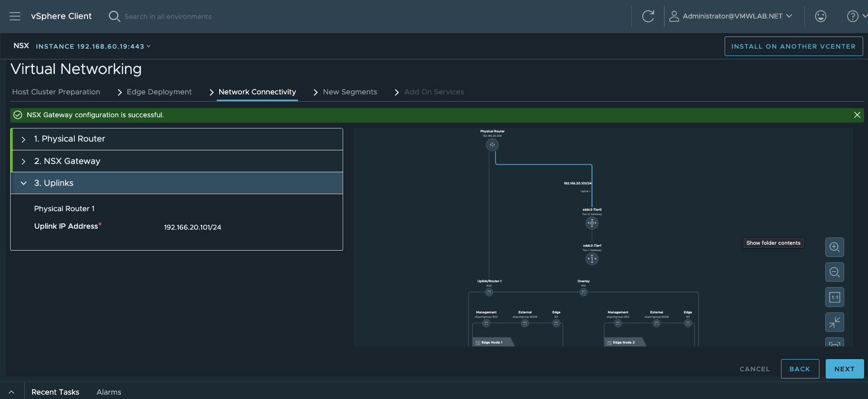Open the help menu dropdown arrow
This screenshot has height=399, width=868.
pos(865,16)
